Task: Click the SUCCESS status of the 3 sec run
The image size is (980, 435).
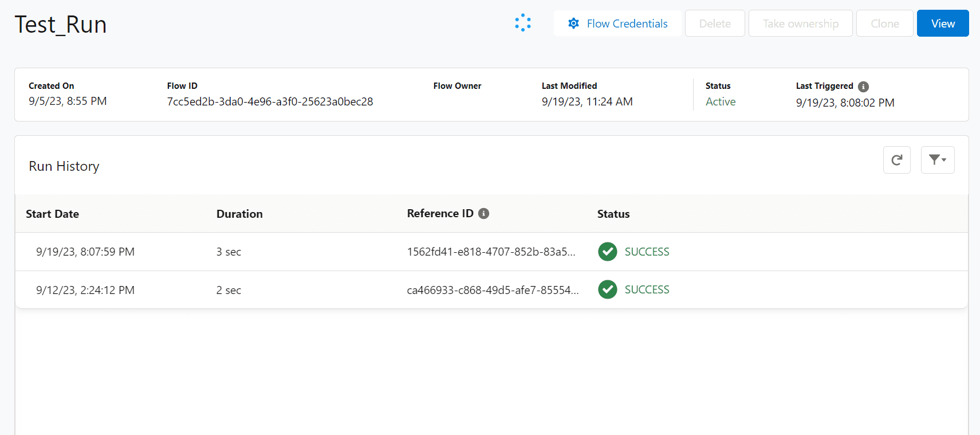Action: click(647, 252)
